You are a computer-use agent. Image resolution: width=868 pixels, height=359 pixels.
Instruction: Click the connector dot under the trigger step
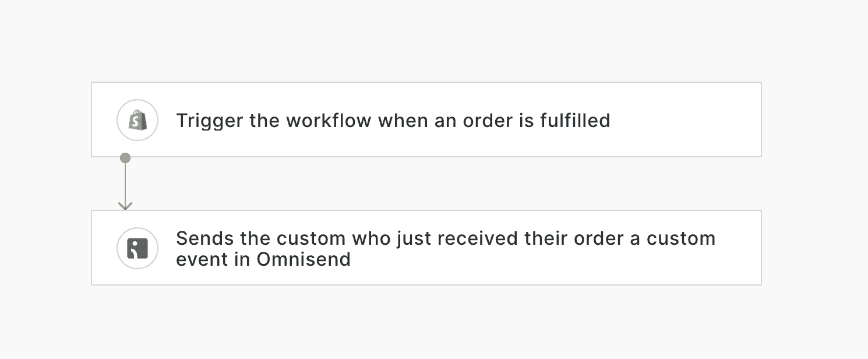pyautogui.click(x=125, y=158)
